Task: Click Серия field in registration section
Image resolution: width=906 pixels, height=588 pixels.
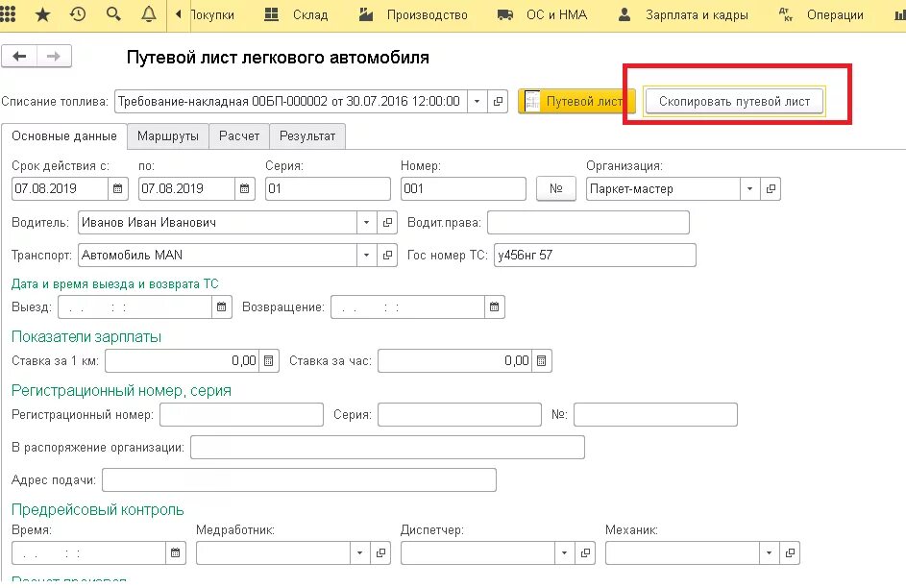Action: pos(460,415)
